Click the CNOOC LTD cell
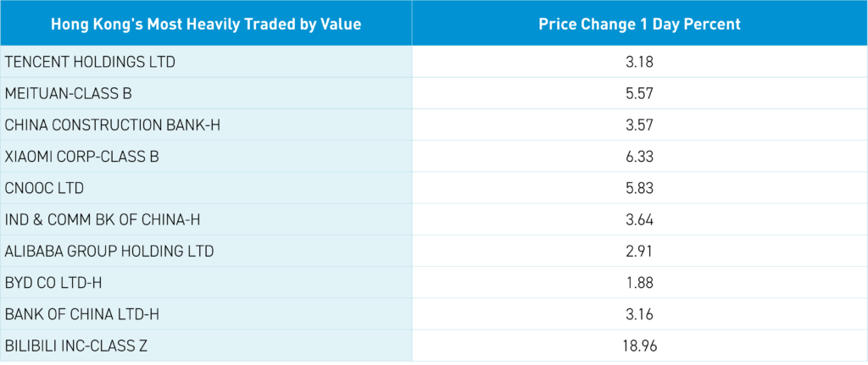868x365 pixels. tap(45, 188)
